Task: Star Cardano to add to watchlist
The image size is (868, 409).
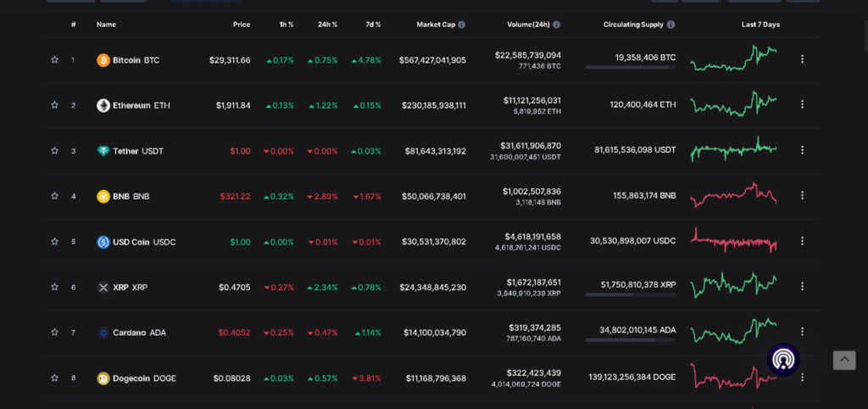Action: click(x=54, y=333)
